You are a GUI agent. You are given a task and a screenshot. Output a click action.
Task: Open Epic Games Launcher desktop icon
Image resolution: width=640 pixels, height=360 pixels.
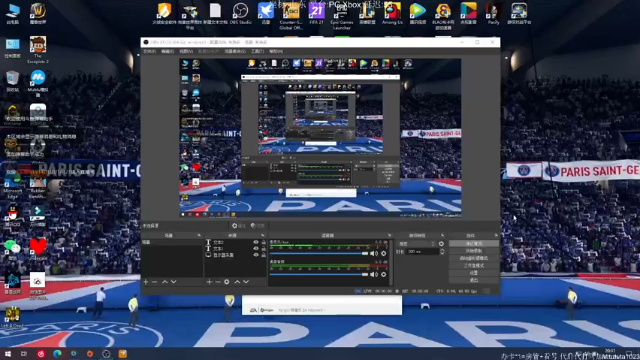click(342, 16)
